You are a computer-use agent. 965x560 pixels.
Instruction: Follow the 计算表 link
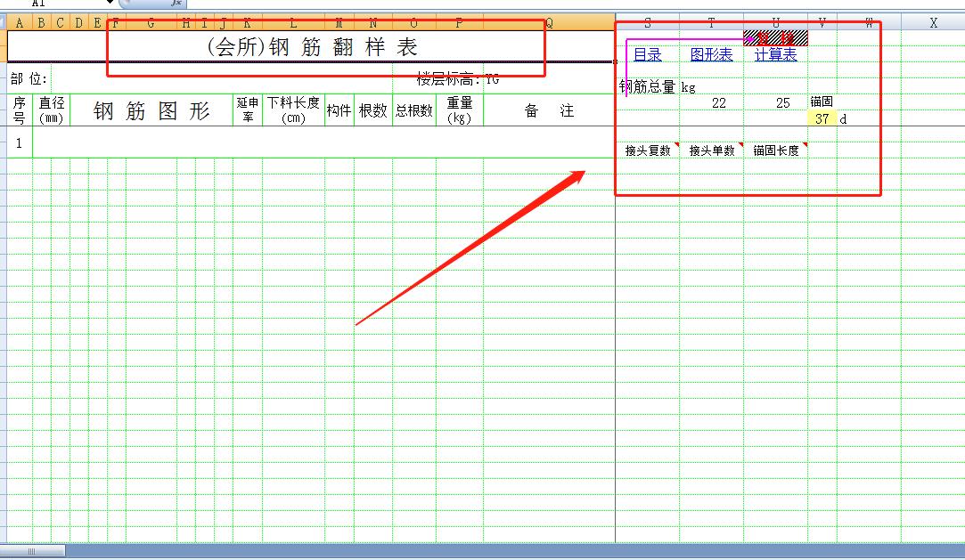pos(775,55)
